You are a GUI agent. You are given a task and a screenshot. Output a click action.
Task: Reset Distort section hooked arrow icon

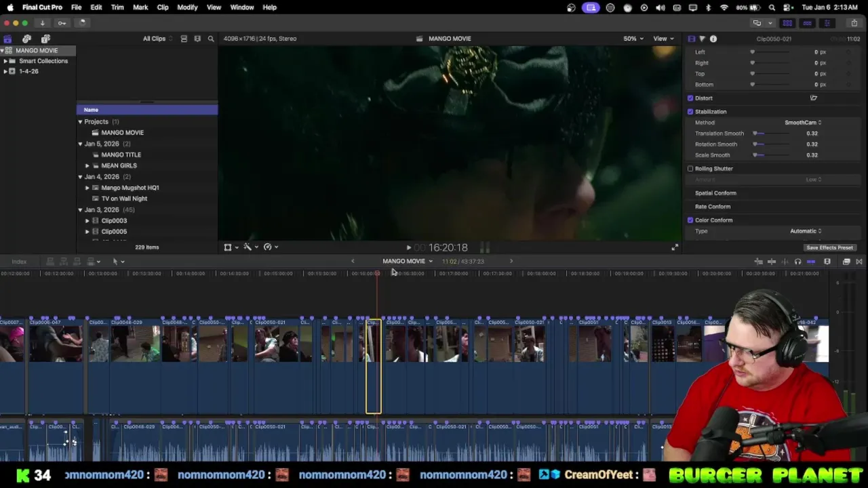pyautogui.click(x=813, y=98)
